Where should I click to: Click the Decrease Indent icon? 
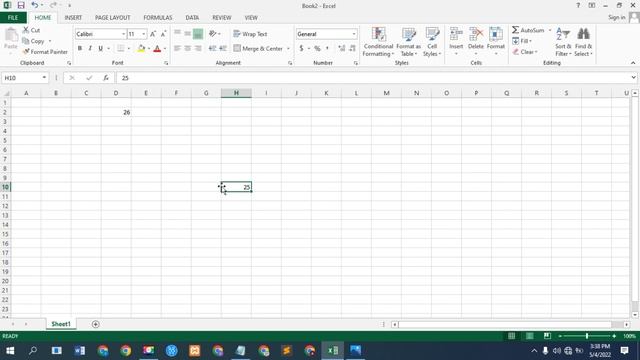[x=212, y=49]
